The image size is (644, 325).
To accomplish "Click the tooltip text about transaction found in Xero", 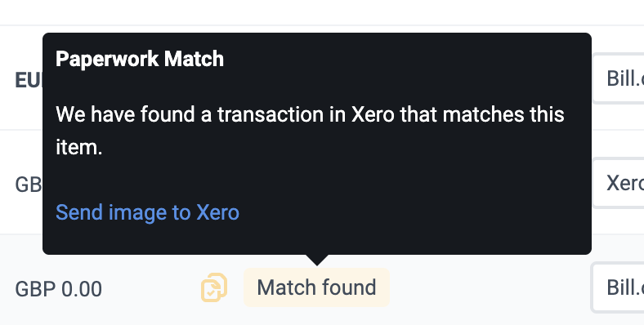I will [x=310, y=131].
